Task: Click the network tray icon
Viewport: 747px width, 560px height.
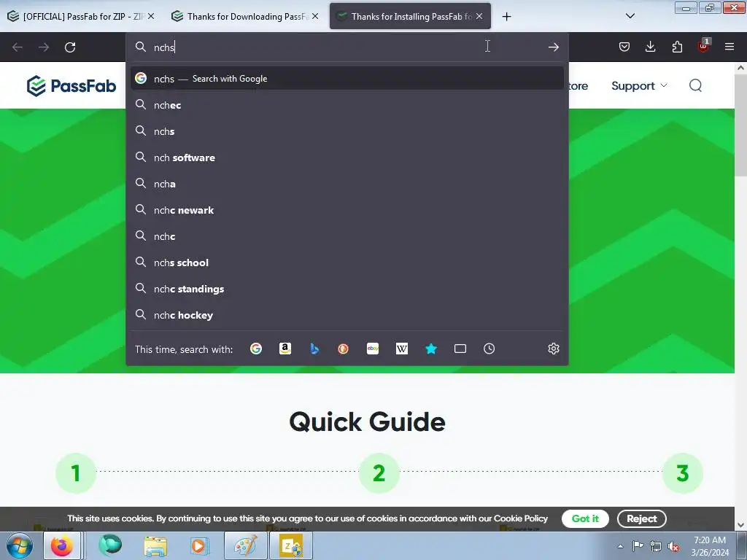Action: click(656, 547)
